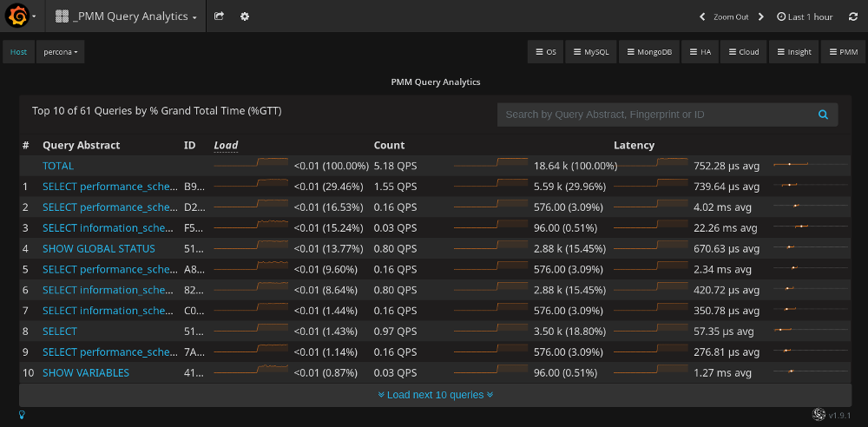
Task: Open the OS dashboards menu
Action: (545, 52)
